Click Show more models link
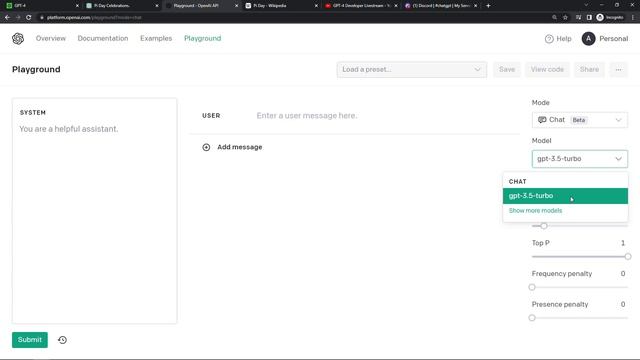 pyautogui.click(x=535, y=211)
